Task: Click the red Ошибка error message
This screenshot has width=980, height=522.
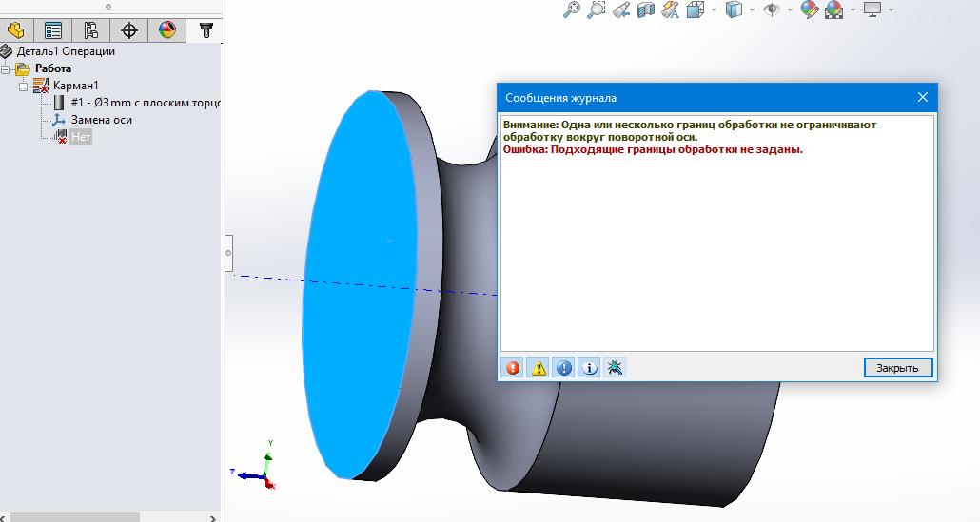Action: click(x=653, y=150)
